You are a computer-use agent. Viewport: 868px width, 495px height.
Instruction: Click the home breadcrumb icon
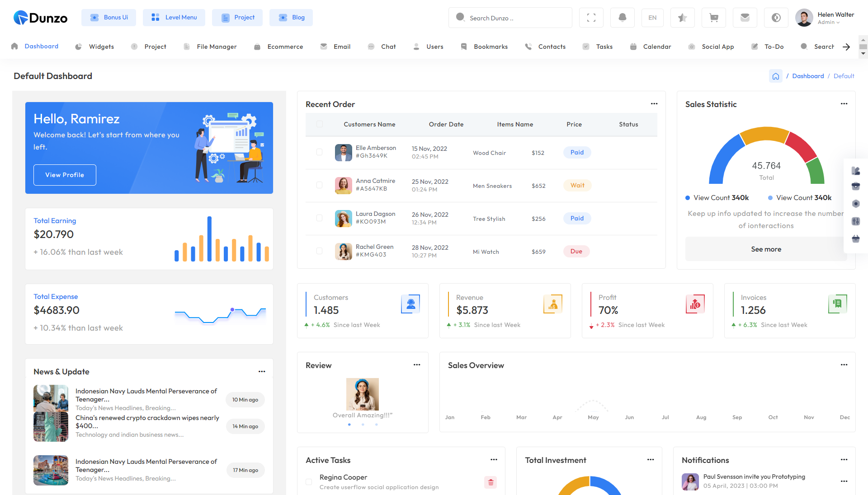775,76
